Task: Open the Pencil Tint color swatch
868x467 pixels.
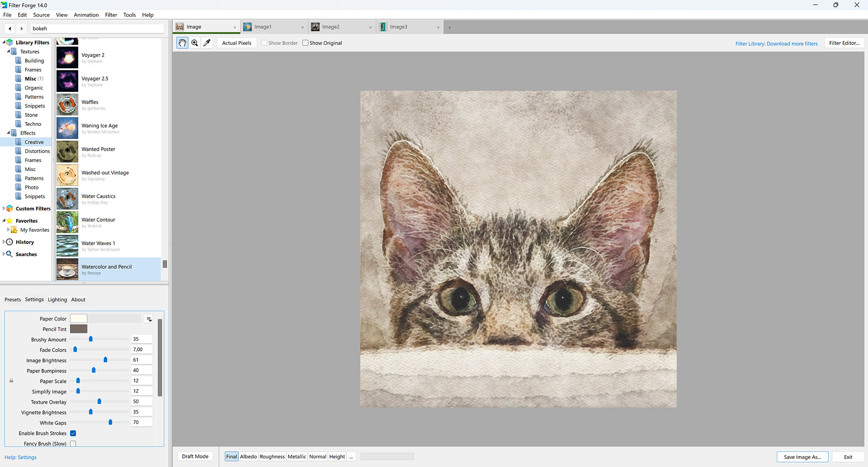Action: tap(79, 329)
